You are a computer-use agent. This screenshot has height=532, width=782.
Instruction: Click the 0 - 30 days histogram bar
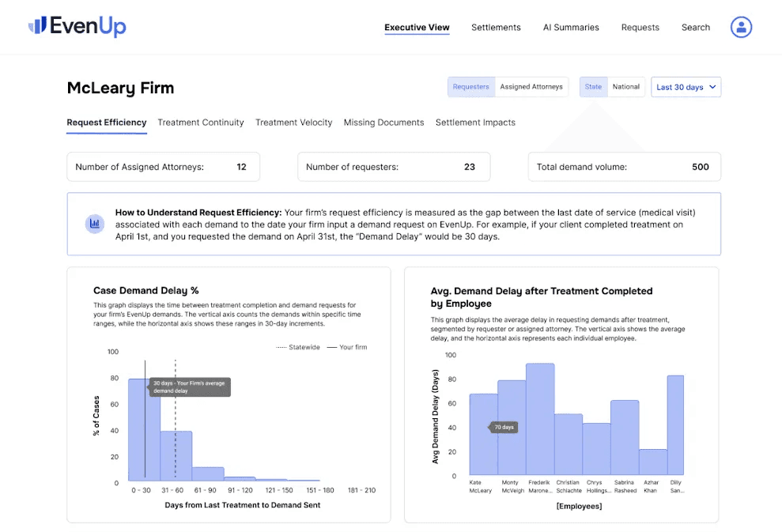[144, 430]
